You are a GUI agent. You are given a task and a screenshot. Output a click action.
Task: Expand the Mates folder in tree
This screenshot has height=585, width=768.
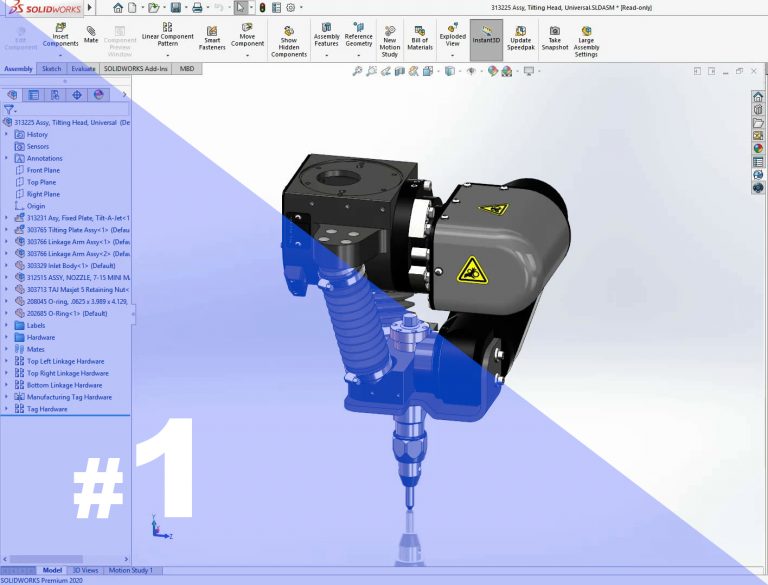tap(8, 349)
